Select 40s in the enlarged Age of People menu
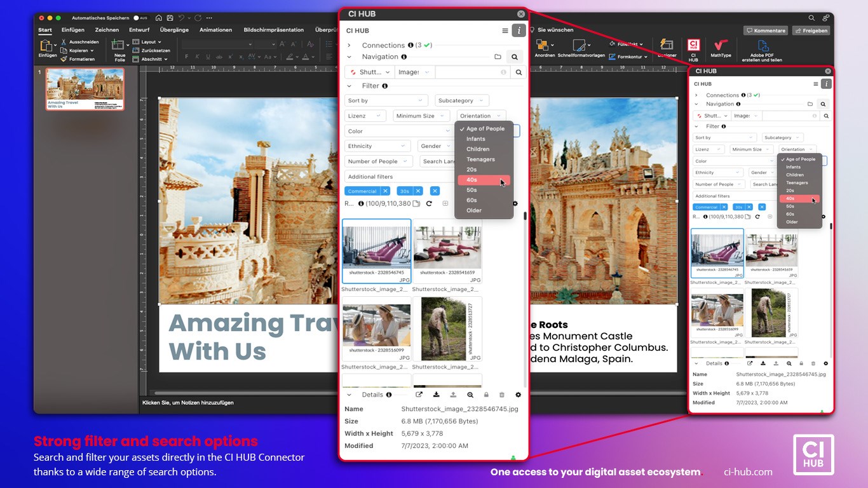This screenshot has height=488, width=868. tap(484, 180)
